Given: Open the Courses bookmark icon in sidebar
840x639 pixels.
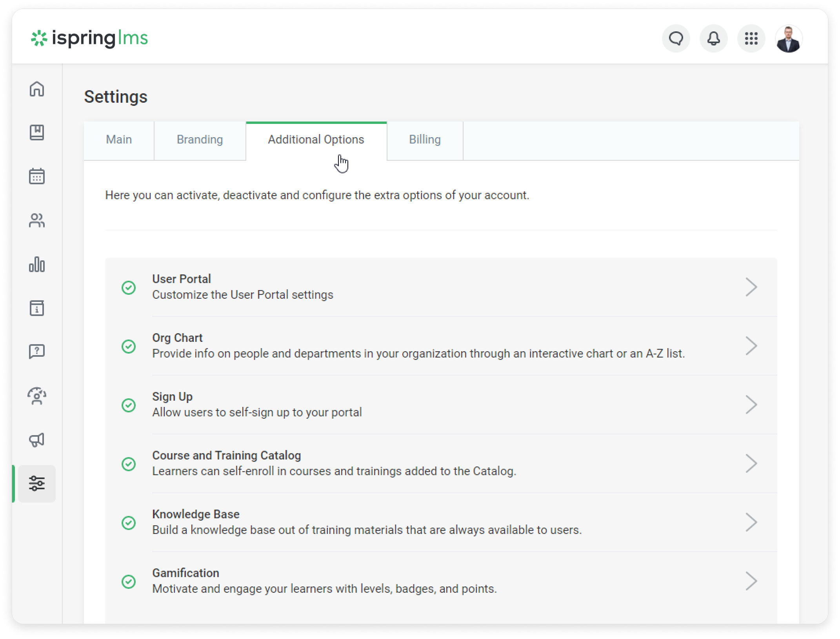Looking at the screenshot, I should click(x=37, y=133).
